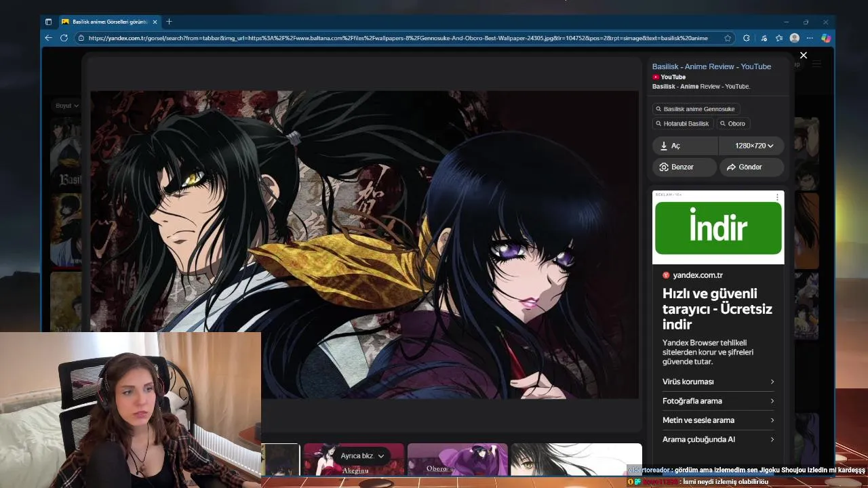Go back with the browser back arrow
The image size is (868, 488).
click(48, 38)
